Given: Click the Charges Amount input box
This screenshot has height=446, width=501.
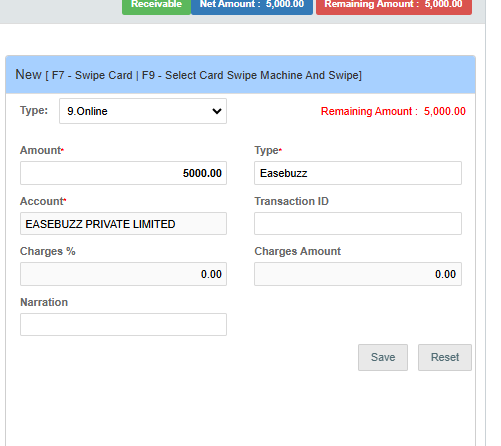Looking at the screenshot, I should [358, 274].
